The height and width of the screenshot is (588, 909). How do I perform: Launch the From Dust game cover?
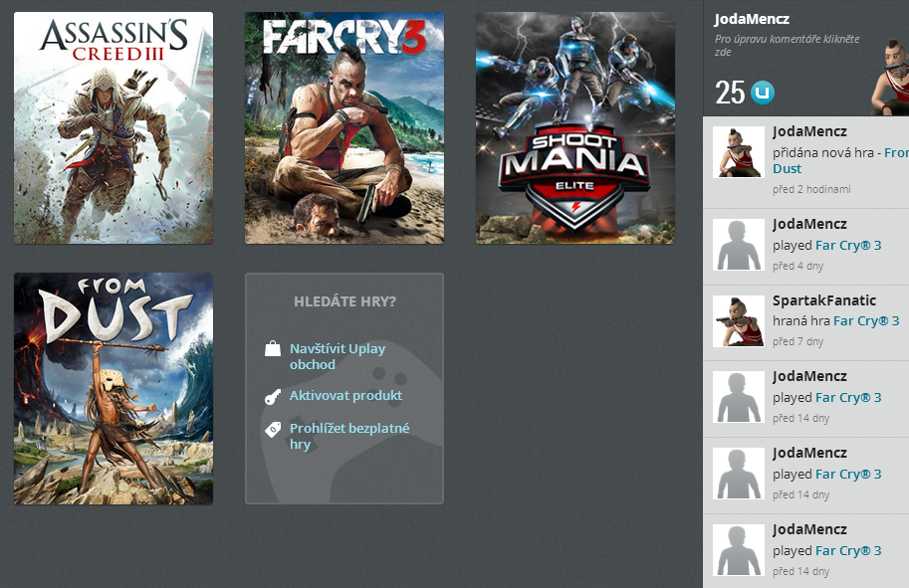click(x=114, y=388)
